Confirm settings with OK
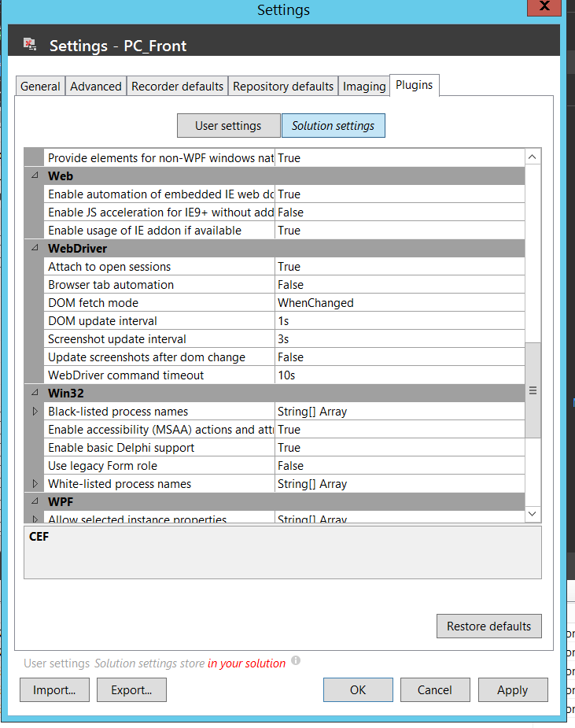The width and height of the screenshot is (575, 728). [x=358, y=690]
